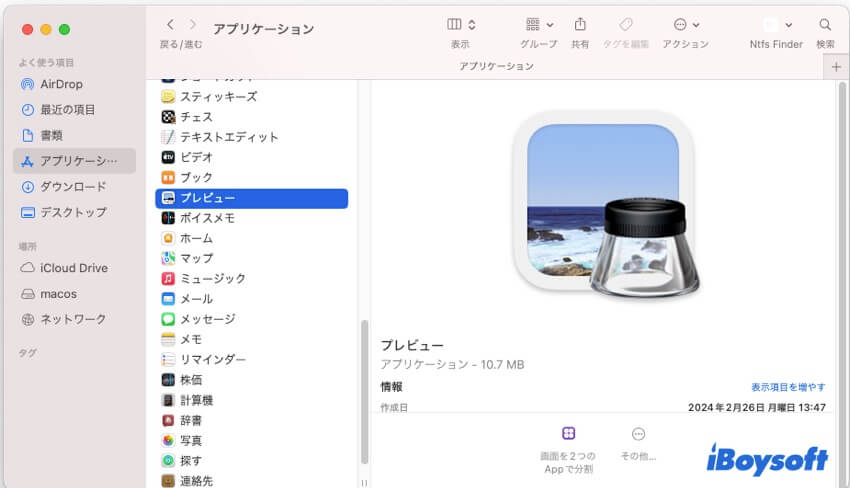Click the creation date 2024年2月26日 value

click(757, 407)
